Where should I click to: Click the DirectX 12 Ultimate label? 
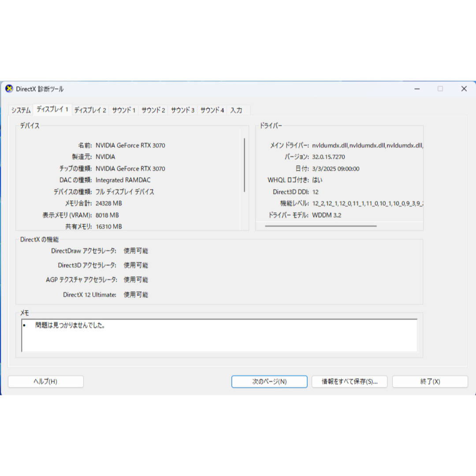click(89, 294)
